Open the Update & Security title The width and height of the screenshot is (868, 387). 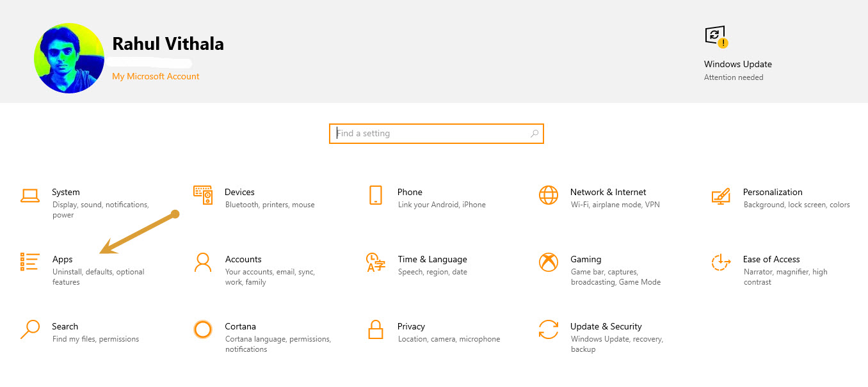tap(606, 326)
